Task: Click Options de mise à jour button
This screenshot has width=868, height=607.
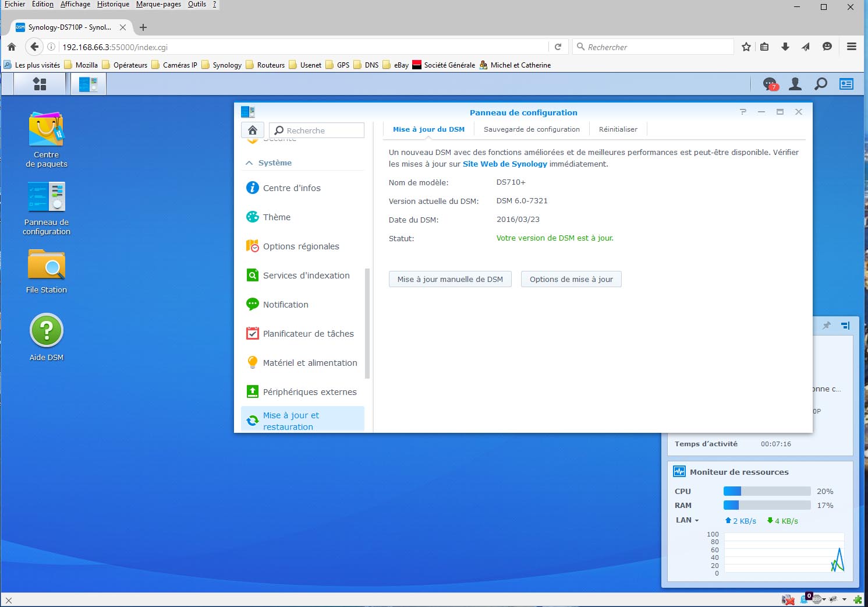Action: tap(571, 280)
